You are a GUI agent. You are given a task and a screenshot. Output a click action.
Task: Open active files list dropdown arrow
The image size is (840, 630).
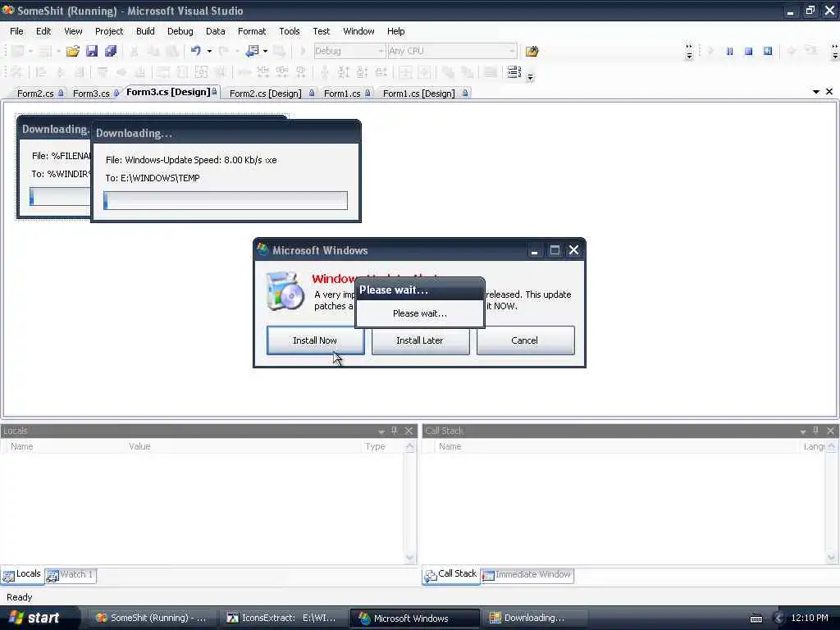pyautogui.click(x=816, y=92)
